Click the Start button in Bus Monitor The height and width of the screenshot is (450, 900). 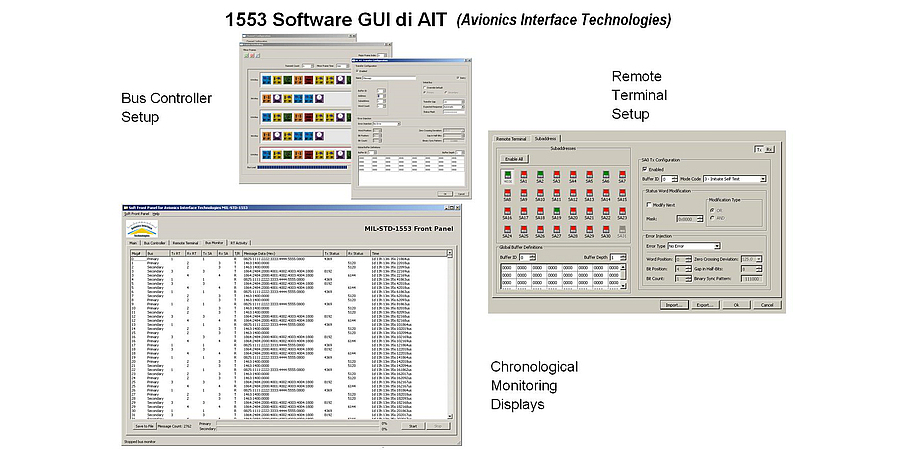413,426
